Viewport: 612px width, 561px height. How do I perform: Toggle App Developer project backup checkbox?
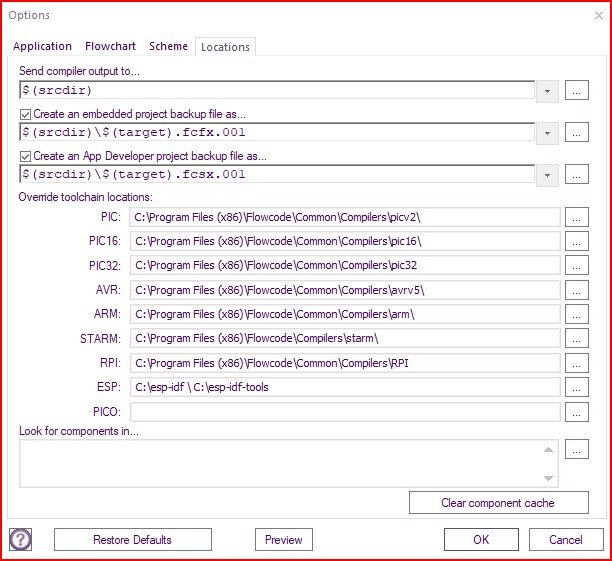(25, 157)
